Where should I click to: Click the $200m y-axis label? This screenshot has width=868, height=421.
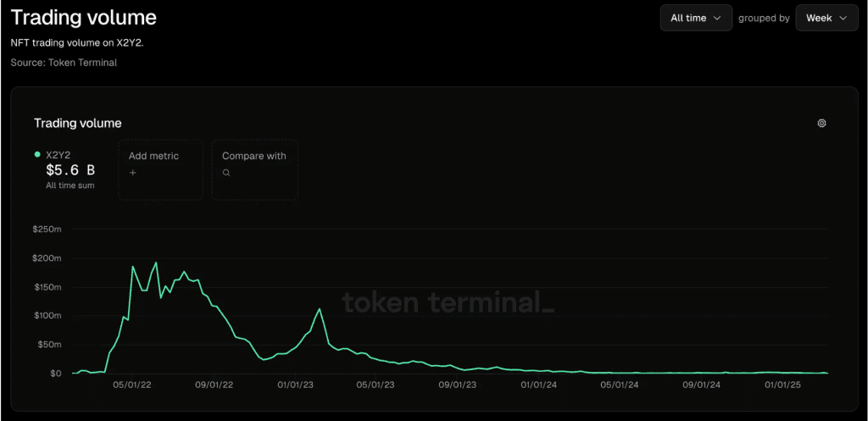(47, 258)
